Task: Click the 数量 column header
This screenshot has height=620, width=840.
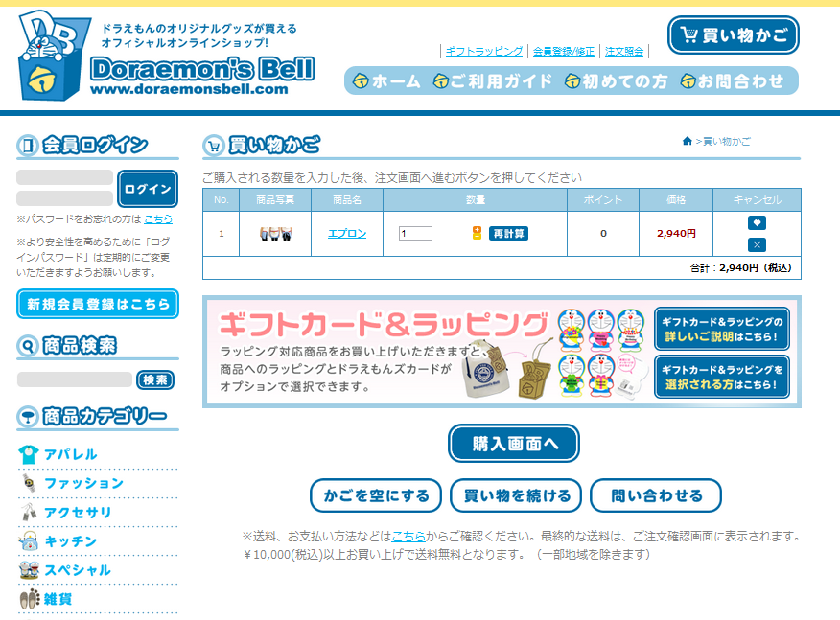Action: 476,199
